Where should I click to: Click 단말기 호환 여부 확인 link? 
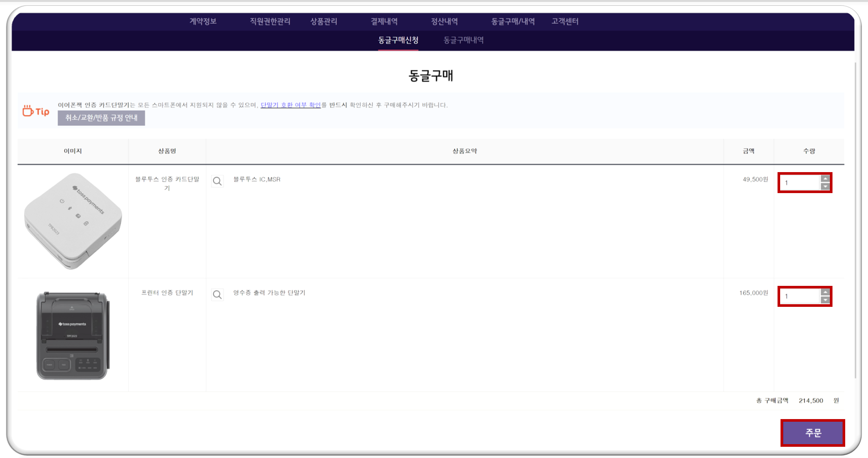(290, 105)
